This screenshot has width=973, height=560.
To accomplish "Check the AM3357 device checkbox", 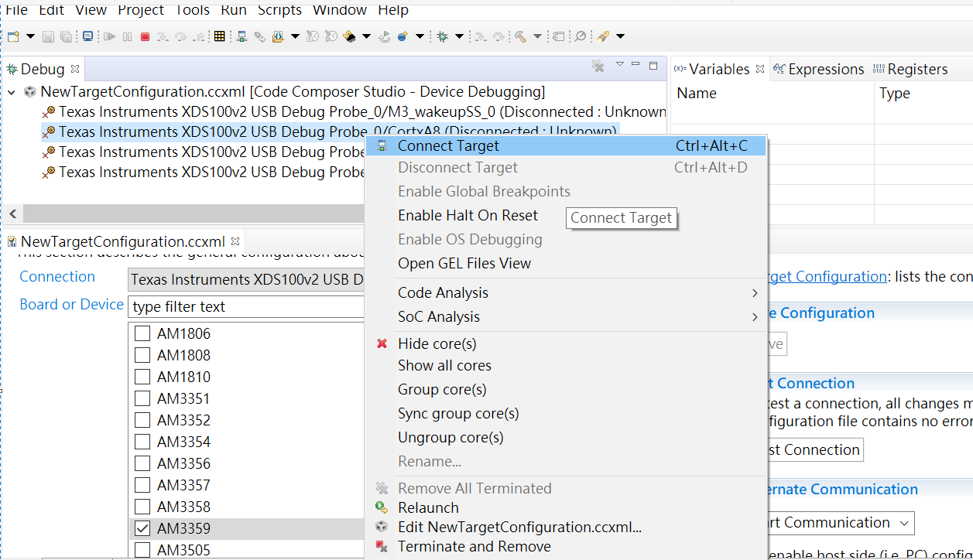I will pyautogui.click(x=142, y=485).
